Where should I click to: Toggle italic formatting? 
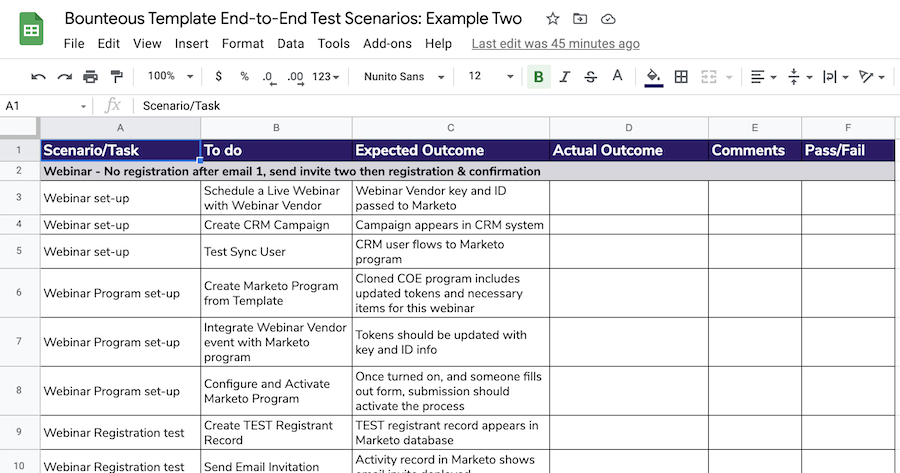point(565,76)
